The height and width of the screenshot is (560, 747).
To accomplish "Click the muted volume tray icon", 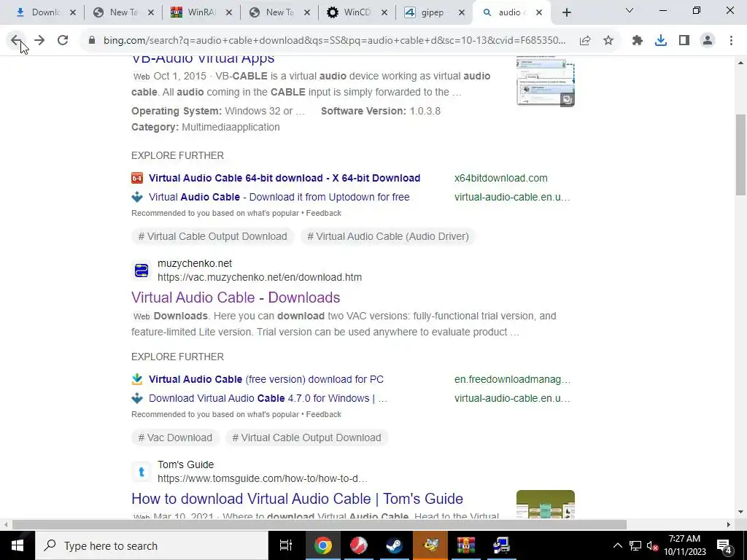I will click(x=652, y=545).
